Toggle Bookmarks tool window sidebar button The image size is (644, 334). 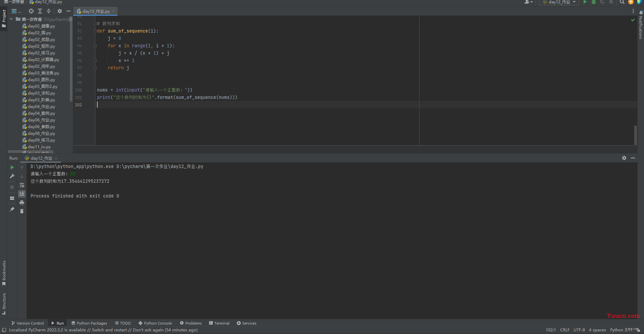click(x=4, y=273)
